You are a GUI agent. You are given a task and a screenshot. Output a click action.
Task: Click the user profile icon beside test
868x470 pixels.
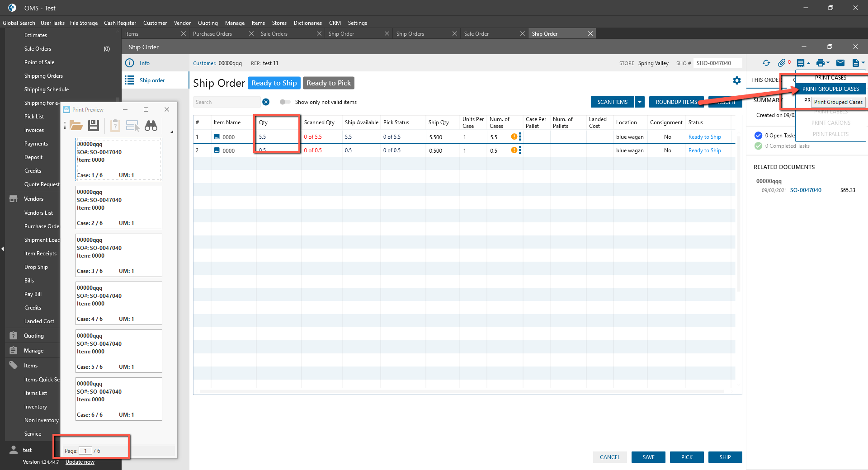(x=14, y=450)
